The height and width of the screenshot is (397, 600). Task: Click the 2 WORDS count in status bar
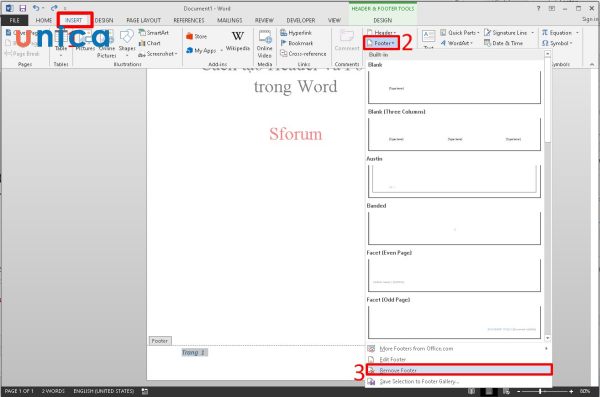(53, 391)
